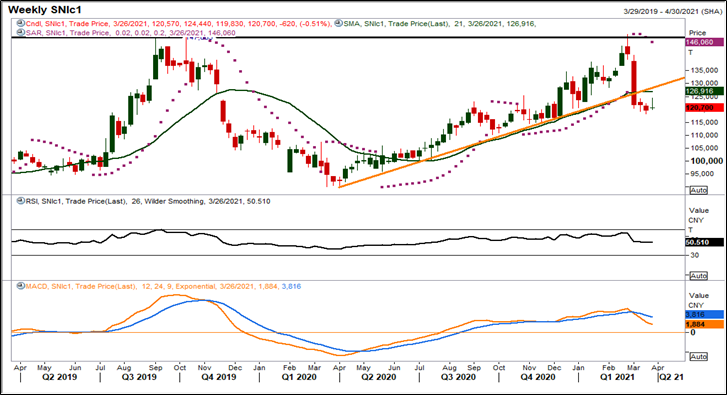
Task: Click the Q2 21 quarter label
Action: (671, 377)
